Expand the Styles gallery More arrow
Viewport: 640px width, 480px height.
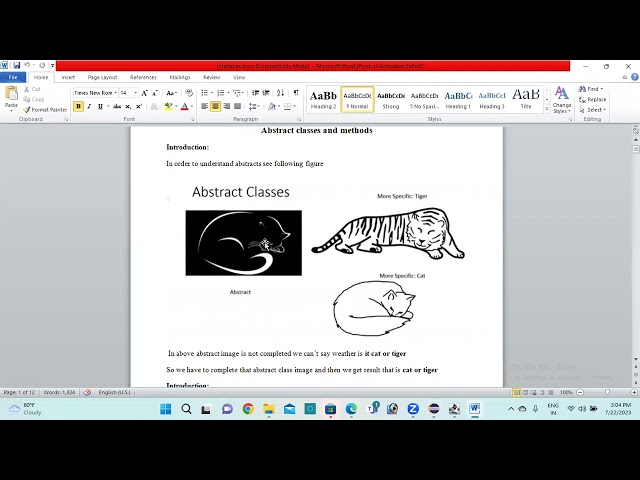coord(547,109)
